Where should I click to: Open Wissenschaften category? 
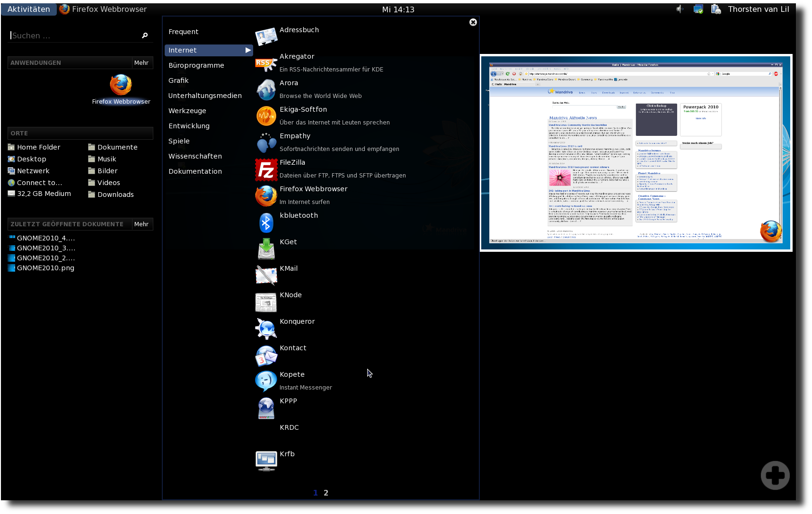pos(195,156)
